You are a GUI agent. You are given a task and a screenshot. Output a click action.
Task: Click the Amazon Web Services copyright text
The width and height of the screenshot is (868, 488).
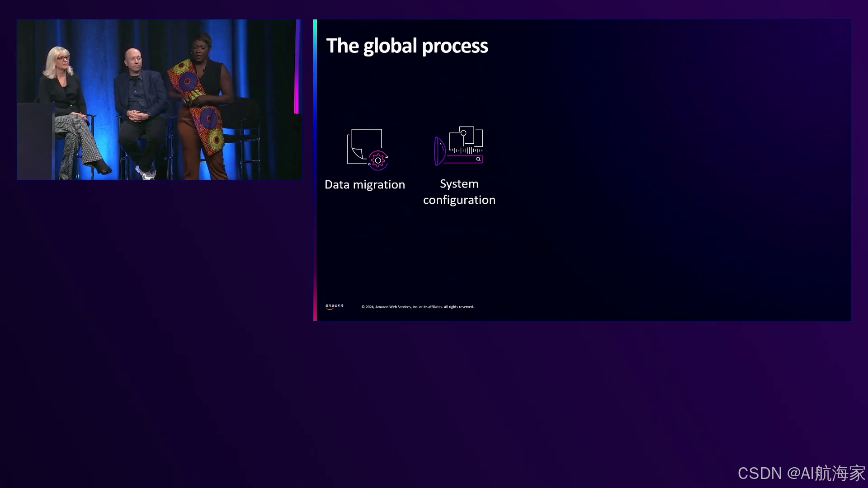click(417, 307)
